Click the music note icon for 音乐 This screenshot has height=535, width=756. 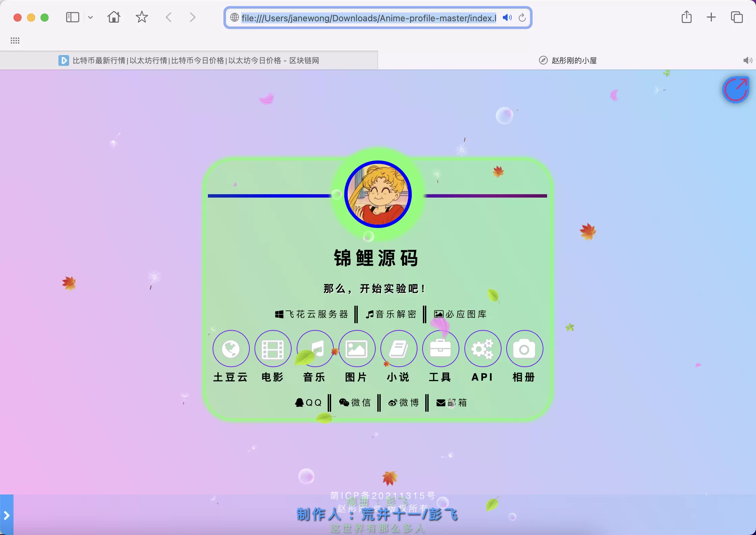coord(315,349)
